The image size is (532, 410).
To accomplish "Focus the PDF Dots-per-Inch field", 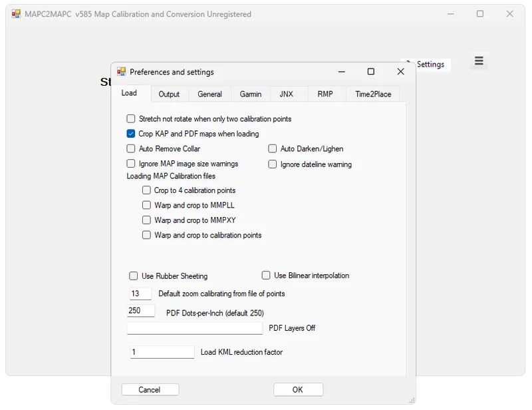I will pos(141,311).
